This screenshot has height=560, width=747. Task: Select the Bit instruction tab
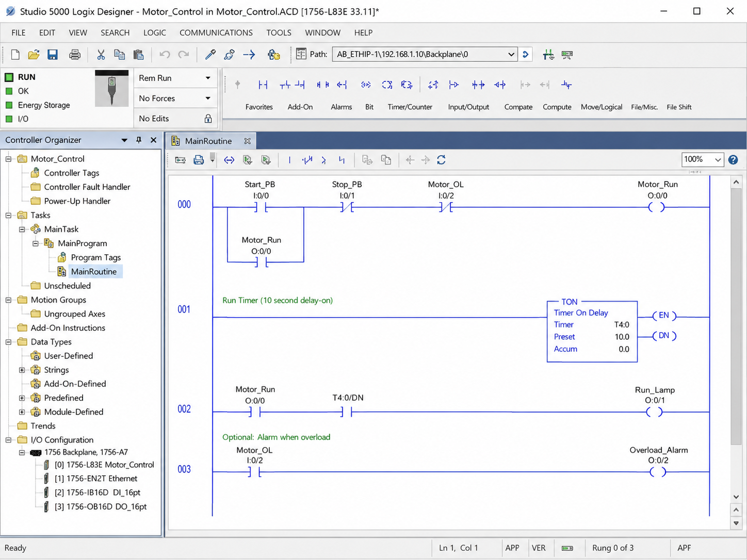click(x=369, y=107)
